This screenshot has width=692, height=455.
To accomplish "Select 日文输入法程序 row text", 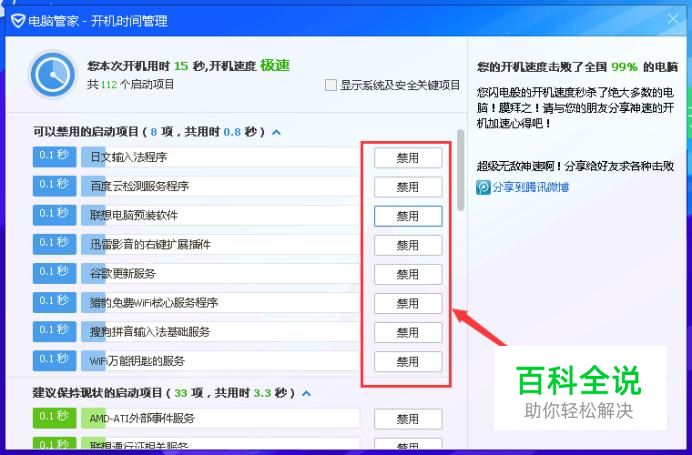I will tap(128, 157).
